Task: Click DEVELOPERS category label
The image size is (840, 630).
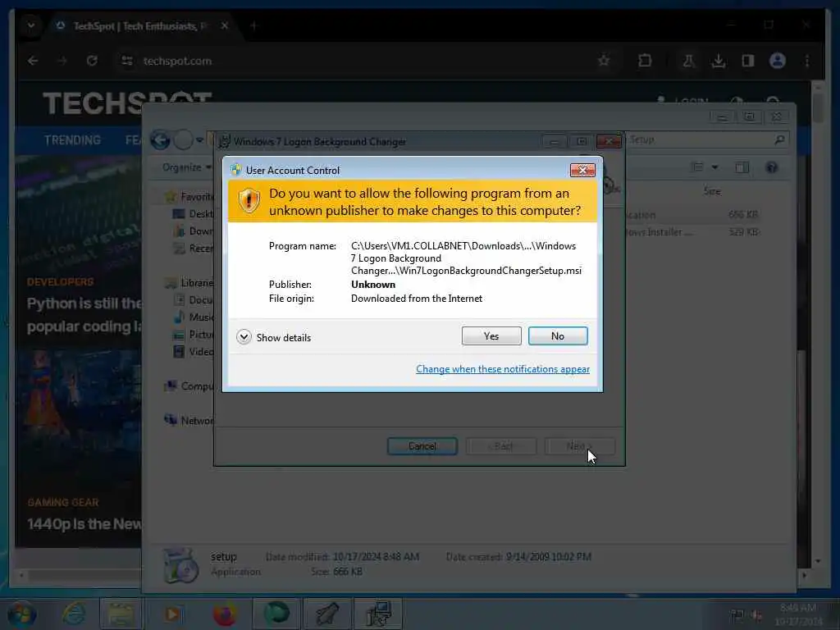Action: pyautogui.click(x=60, y=282)
